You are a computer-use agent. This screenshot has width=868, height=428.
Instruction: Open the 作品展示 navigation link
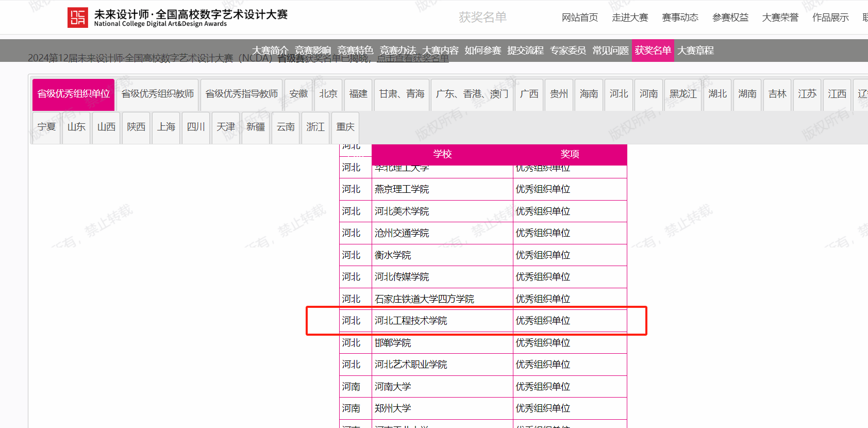(x=830, y=18)
